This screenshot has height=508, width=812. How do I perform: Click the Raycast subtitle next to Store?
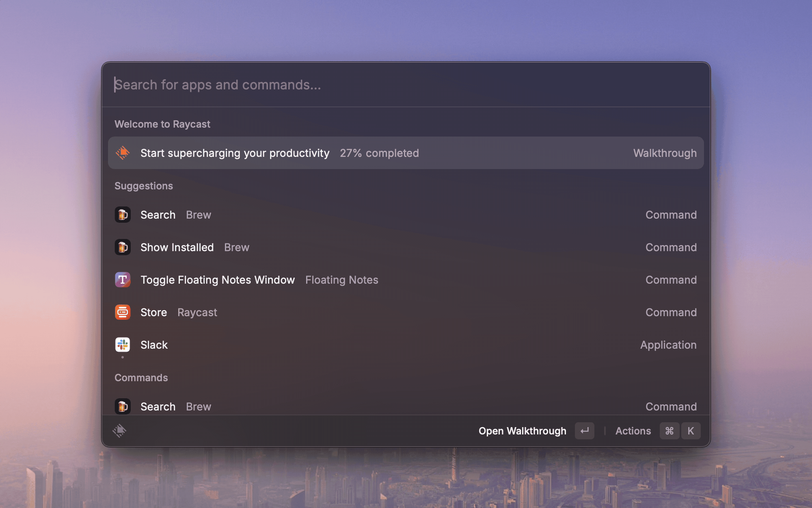coord(197,312)
